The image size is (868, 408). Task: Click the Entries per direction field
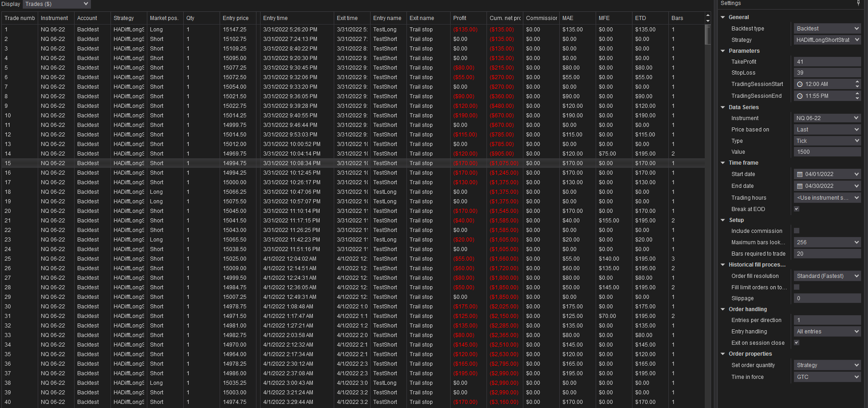point(827,320)
